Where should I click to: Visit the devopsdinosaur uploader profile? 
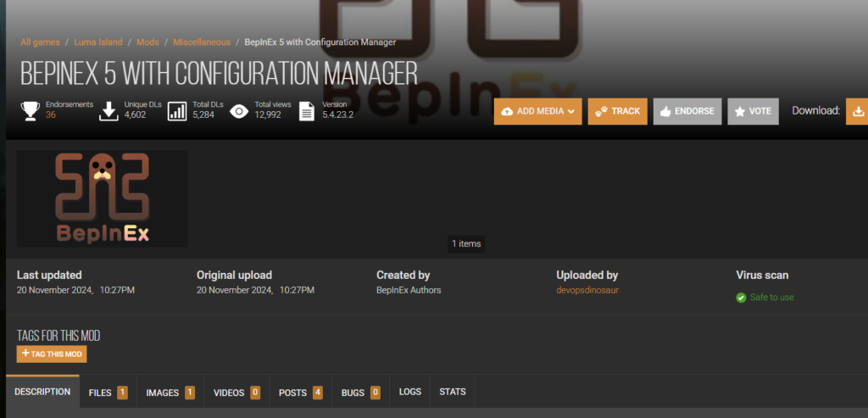[x=586, y=290]
